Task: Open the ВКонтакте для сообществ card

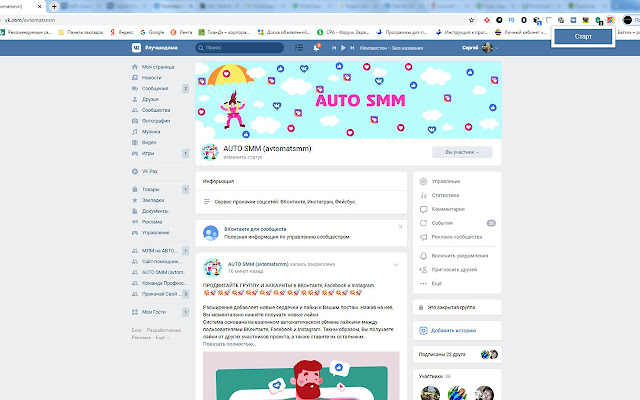Action: tap(301, 233)
